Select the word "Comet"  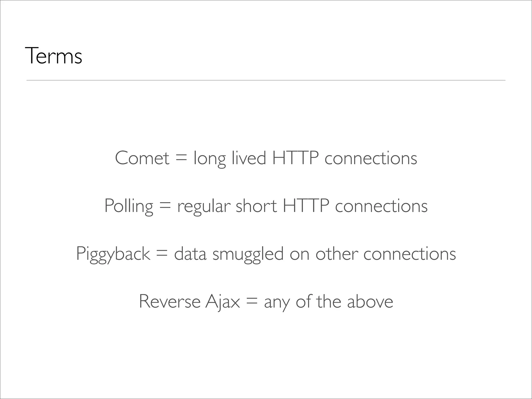point(142,158)
